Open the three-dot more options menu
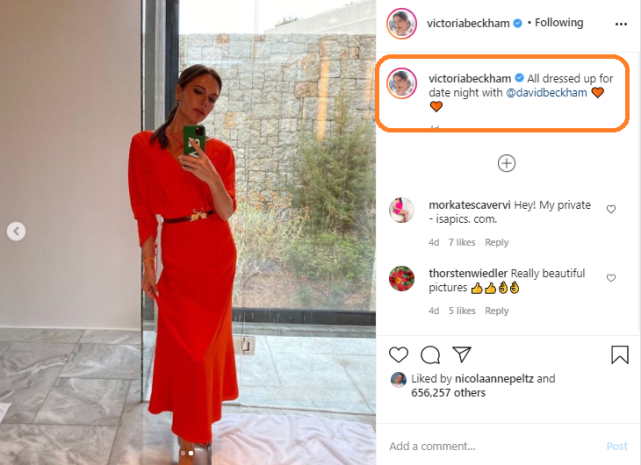This screenshot has width=641, height=465. (x=621, y=24)
